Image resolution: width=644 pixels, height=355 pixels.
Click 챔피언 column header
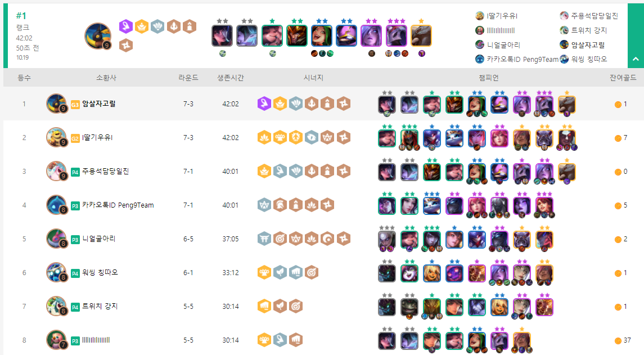(x=489, y=78)
